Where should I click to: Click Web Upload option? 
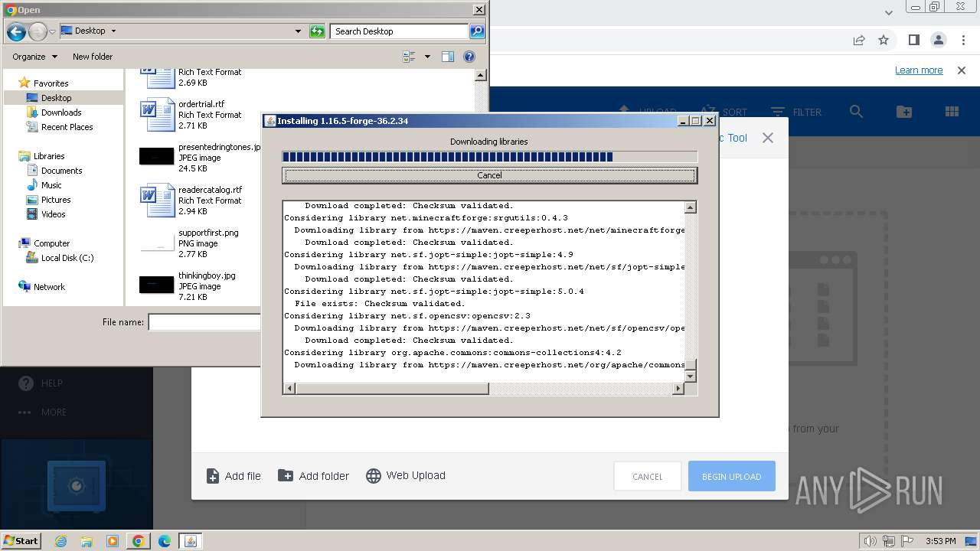pyautogui.click(x=406, y=476)
